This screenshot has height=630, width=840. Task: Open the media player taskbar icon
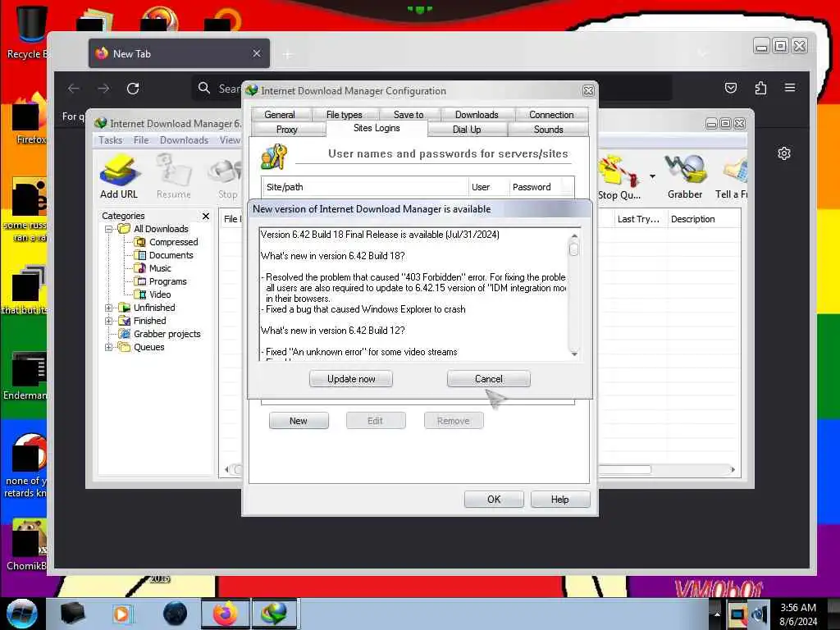coord(121,614)
